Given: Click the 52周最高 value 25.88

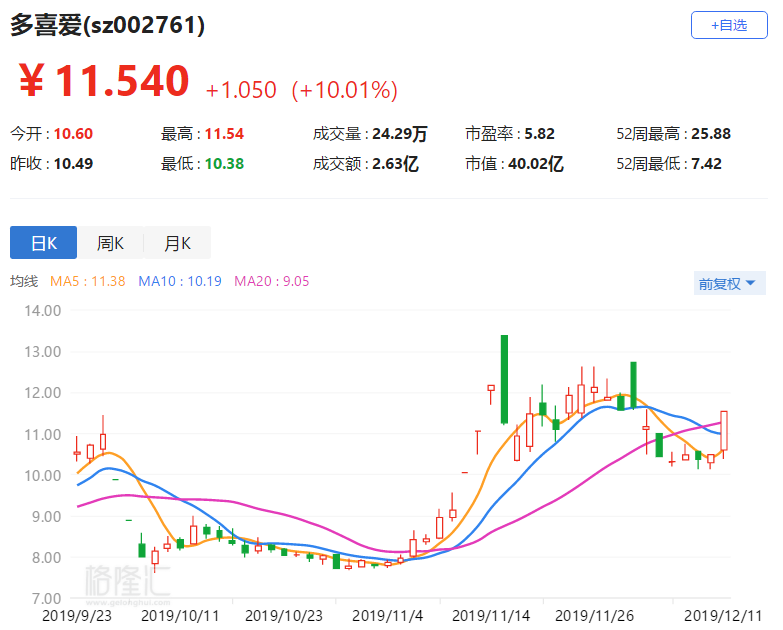Looking at the screenshot, I should click(711, 134).
